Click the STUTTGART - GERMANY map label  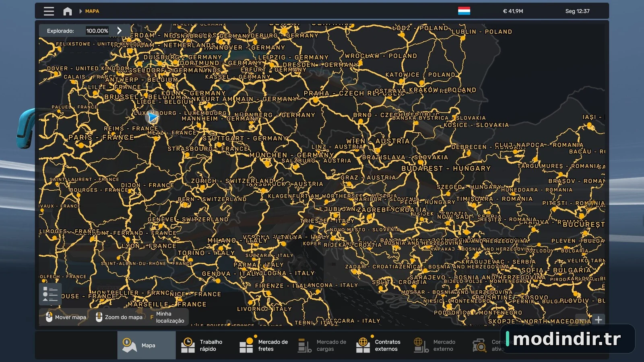pos(245,138)
